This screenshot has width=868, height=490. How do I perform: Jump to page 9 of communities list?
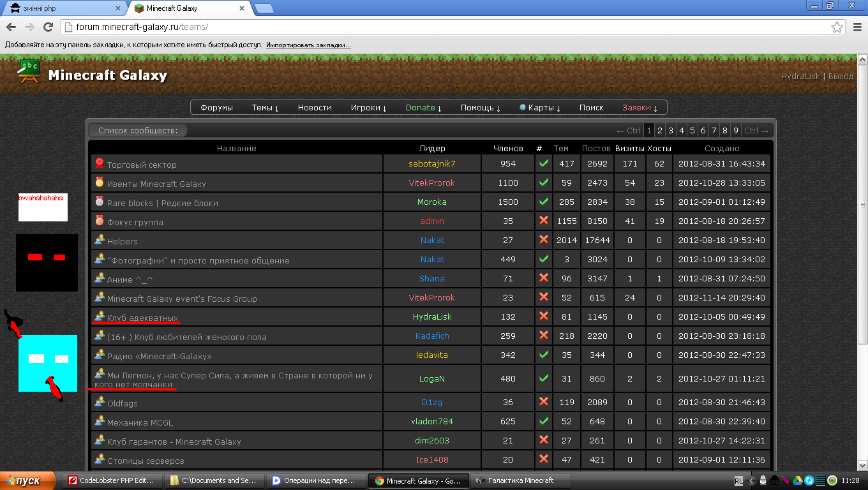point(736,131)
